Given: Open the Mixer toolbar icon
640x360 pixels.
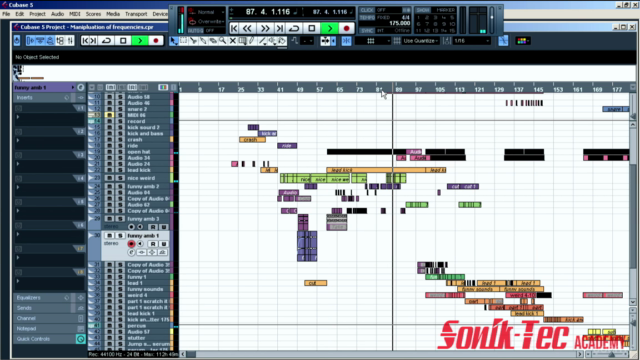Looking at the screenshot, I should [70, 41].
